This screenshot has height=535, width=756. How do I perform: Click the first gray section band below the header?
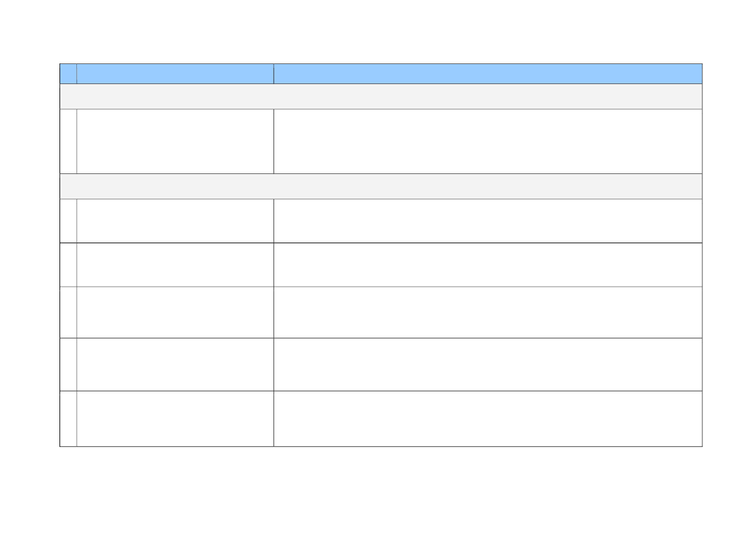(381, 96)
